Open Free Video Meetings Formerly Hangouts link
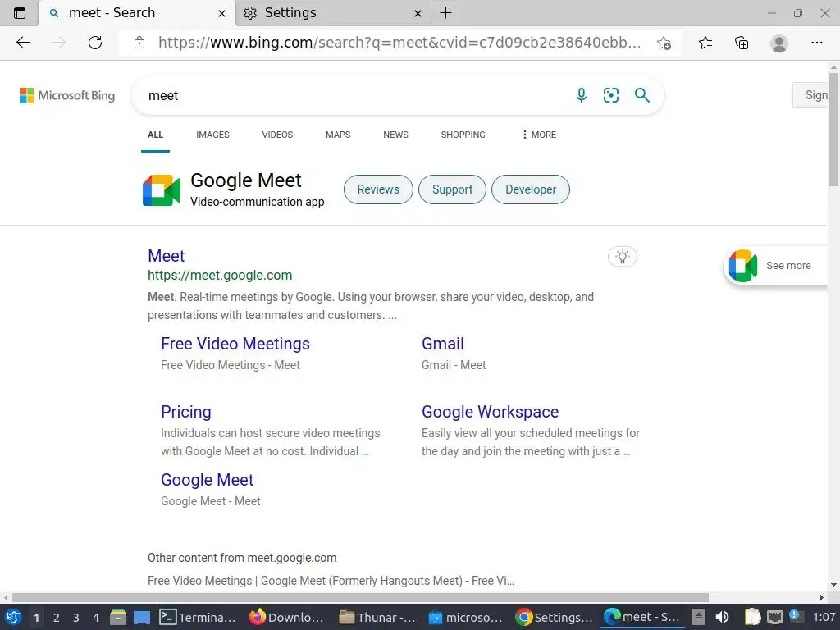 click(x=331, y=581)
